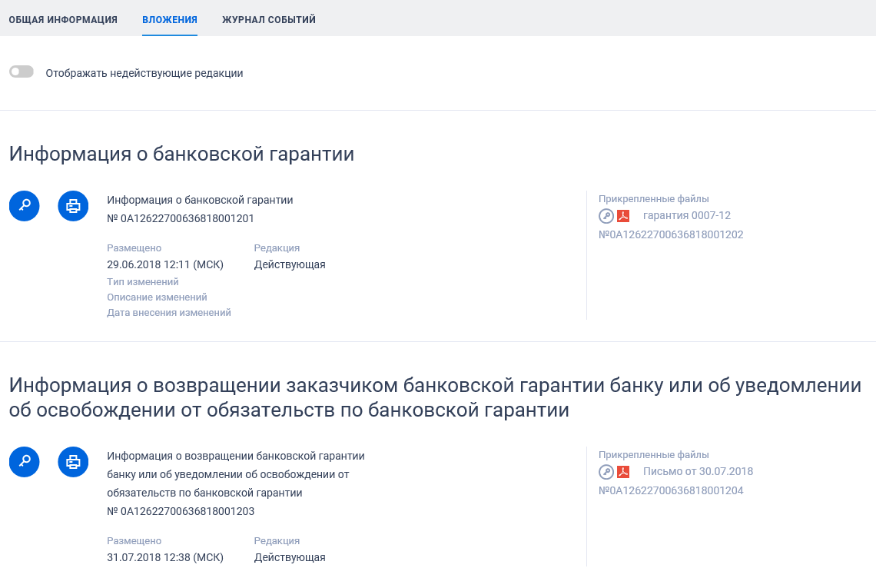
Task: Open signature icon next to гарантия 0007-12
Action: 606,216
